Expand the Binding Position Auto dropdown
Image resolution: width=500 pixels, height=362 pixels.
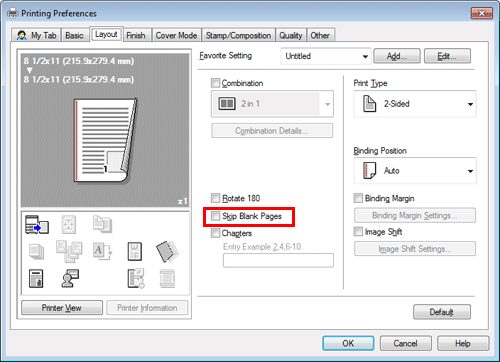[x=415, y=171]
